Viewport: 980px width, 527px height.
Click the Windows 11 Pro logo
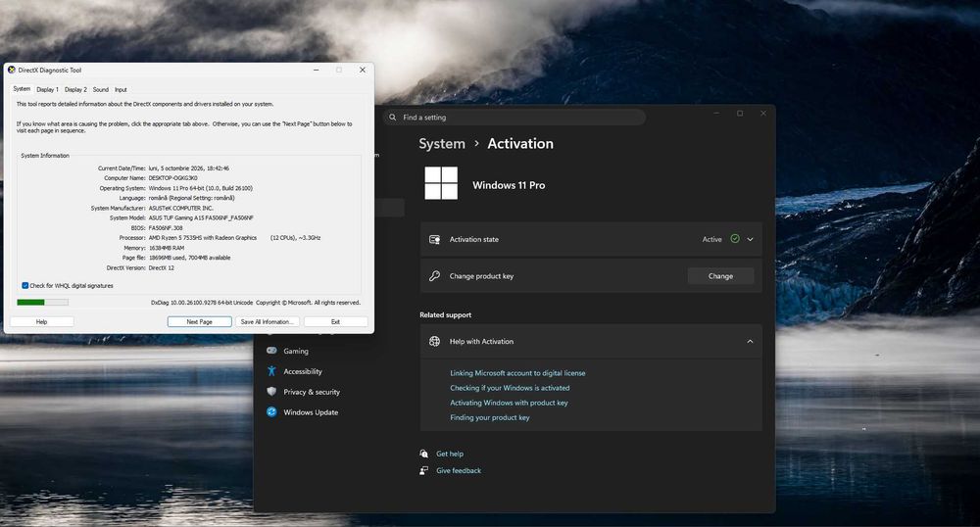coord(441,183)
